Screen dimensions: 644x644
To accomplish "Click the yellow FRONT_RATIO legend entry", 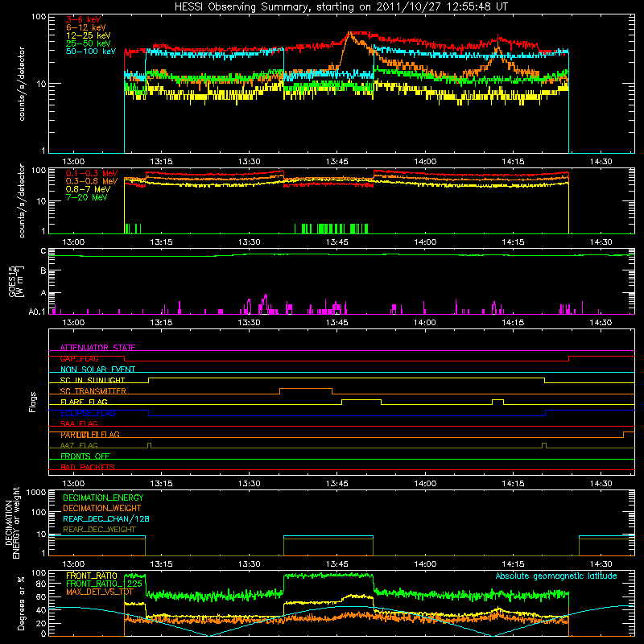I will click(x=92, y=576).
